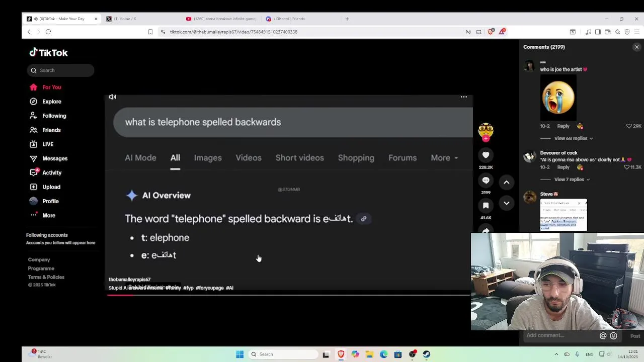Go to the next video arrow
Screen dimensions: 644x362
click(x=507, y=203)
